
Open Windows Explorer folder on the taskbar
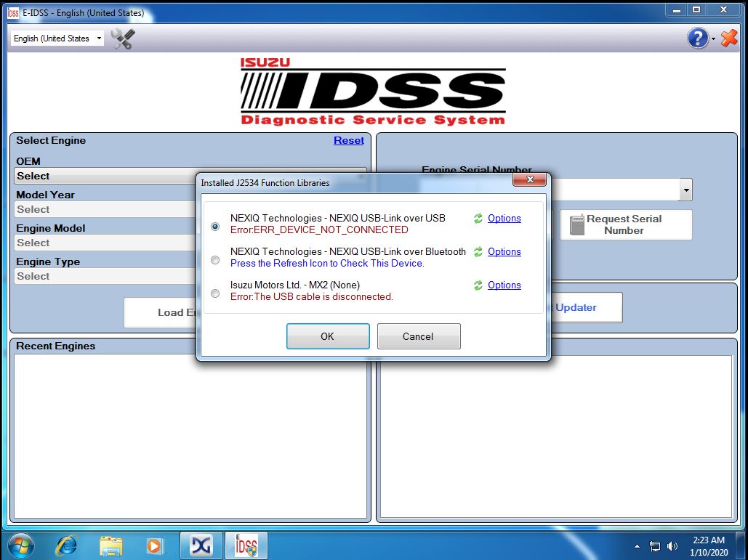(111, 545)
